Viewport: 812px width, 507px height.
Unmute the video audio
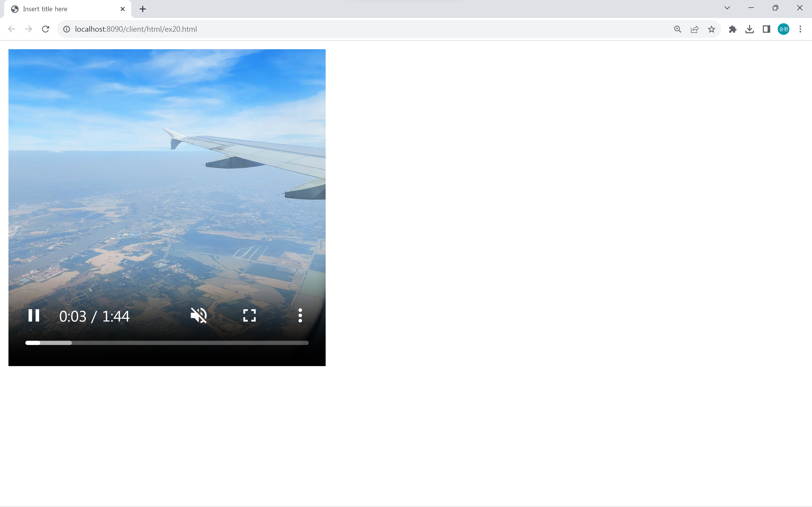tap(199, 316)
